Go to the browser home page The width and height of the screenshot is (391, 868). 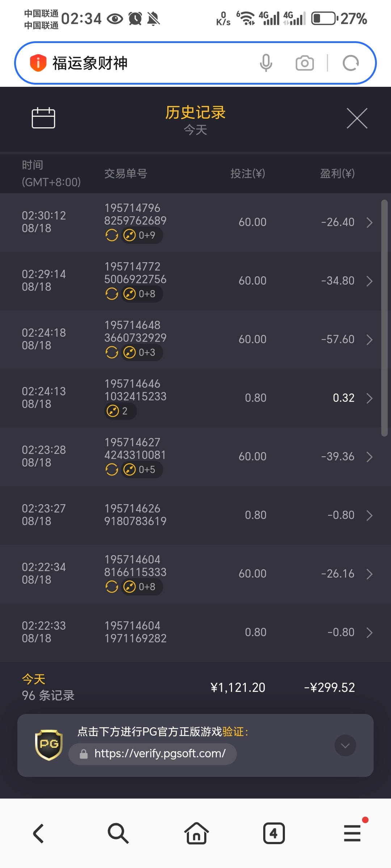(x=196, y=833)
